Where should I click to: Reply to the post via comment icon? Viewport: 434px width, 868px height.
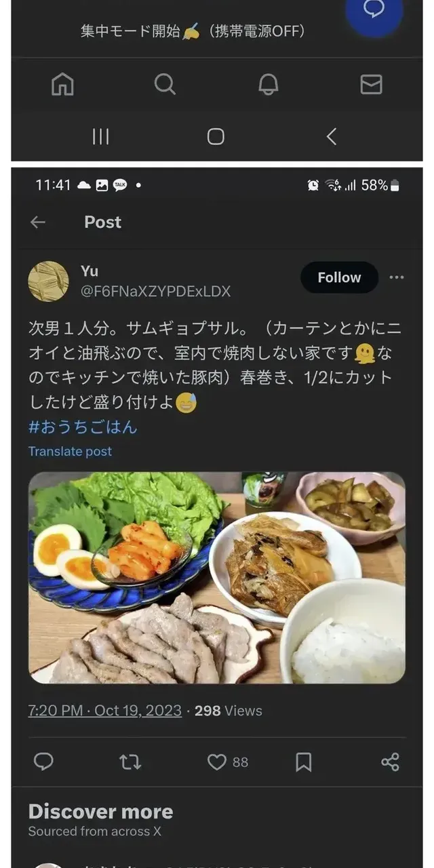tap(43, 762)
